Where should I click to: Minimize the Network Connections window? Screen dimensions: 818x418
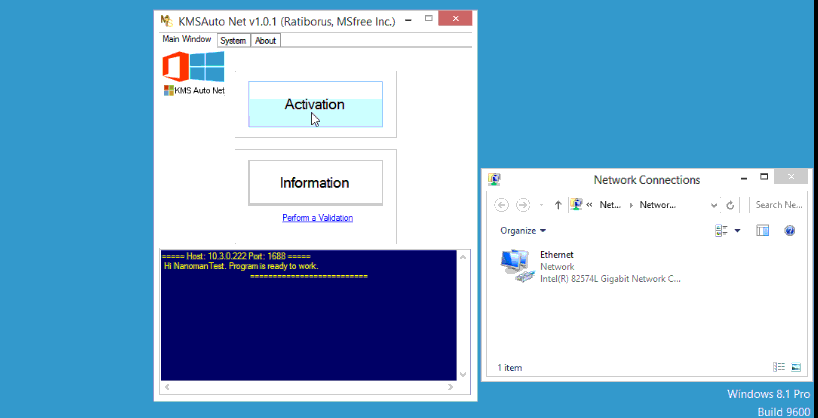pyautogui.click(x=743, y=177)
